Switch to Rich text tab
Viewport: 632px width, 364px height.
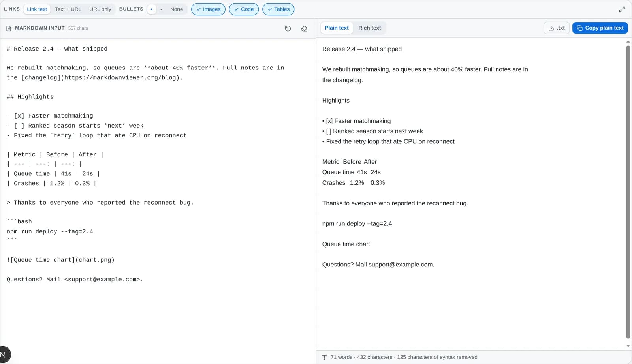point(369,28)
